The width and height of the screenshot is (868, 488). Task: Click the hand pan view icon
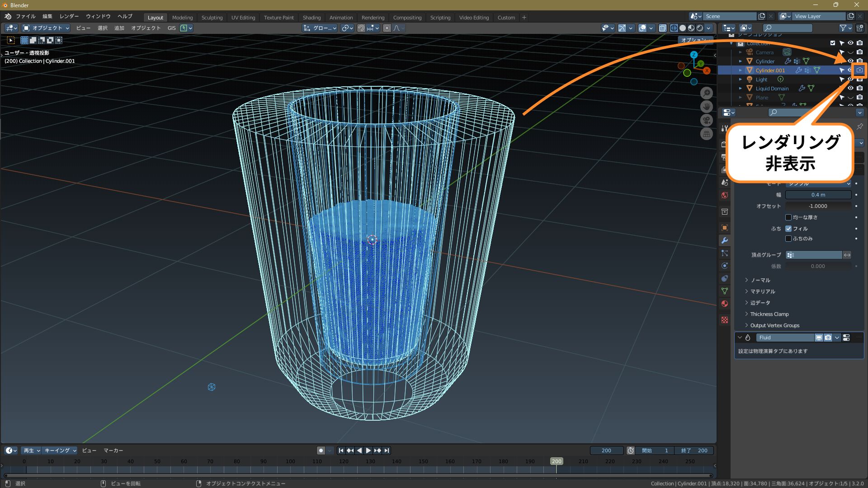[x=707, y=107]
